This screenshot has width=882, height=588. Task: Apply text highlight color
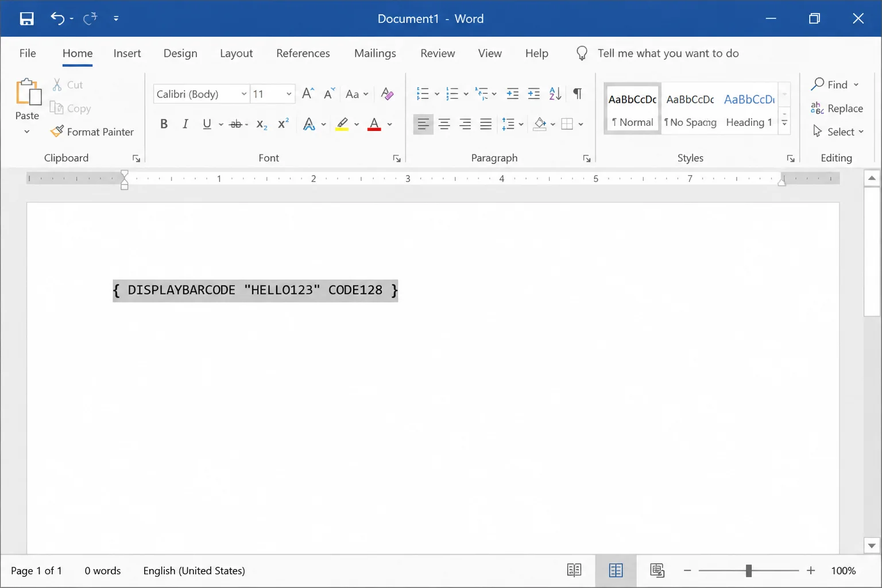[342, 124]
